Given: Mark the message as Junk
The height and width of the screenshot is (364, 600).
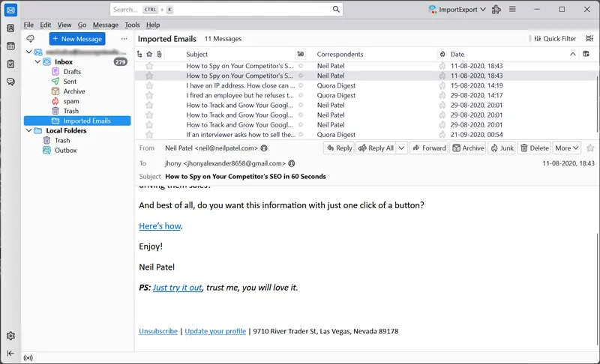Looking at the screenshot, I should pos(502,148).
